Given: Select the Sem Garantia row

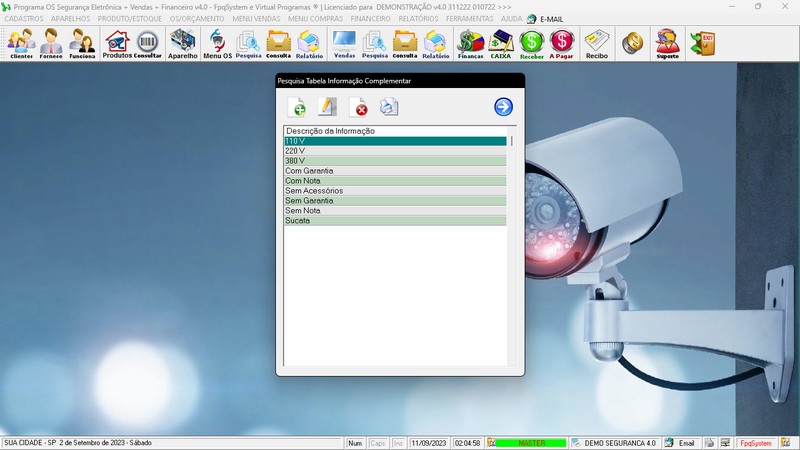Looking at the screenshot, I should tap(395, 201).
